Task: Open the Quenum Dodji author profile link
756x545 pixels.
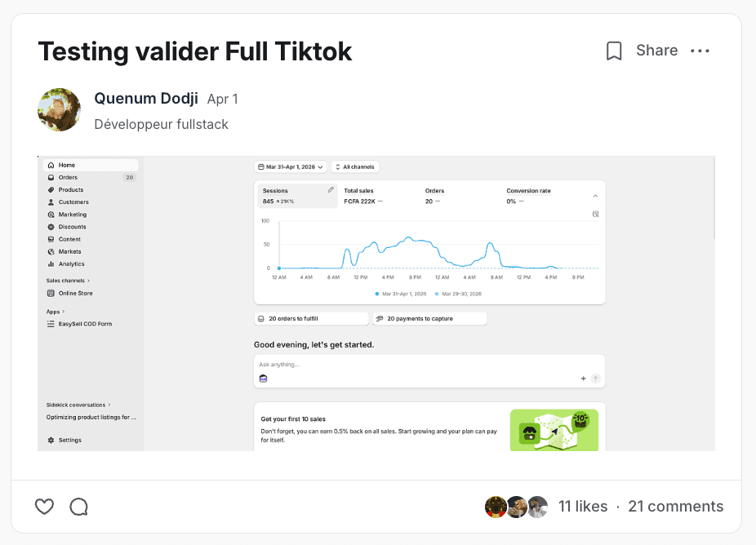Action: point(146,98)
